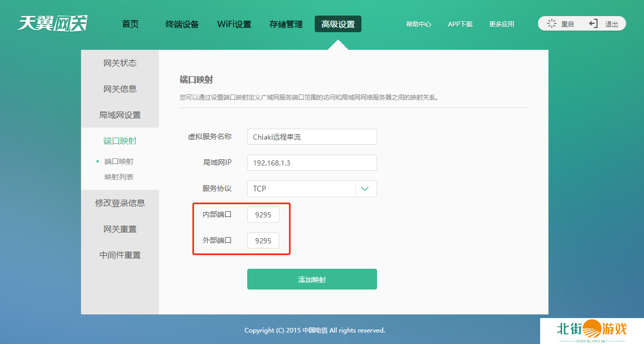Go to the 首页 tab
Image resolution: width=644 pixels, height=344 pixels.
tap(130, 24)
